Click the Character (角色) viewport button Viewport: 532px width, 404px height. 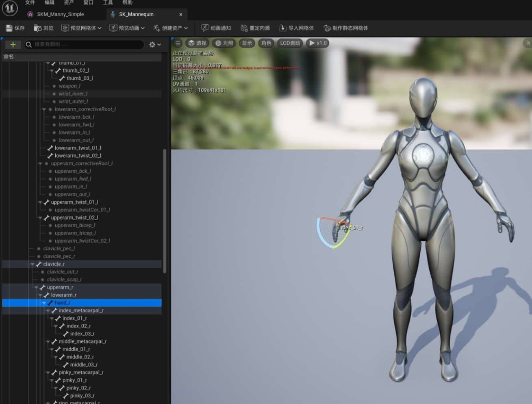click(266, 43)
